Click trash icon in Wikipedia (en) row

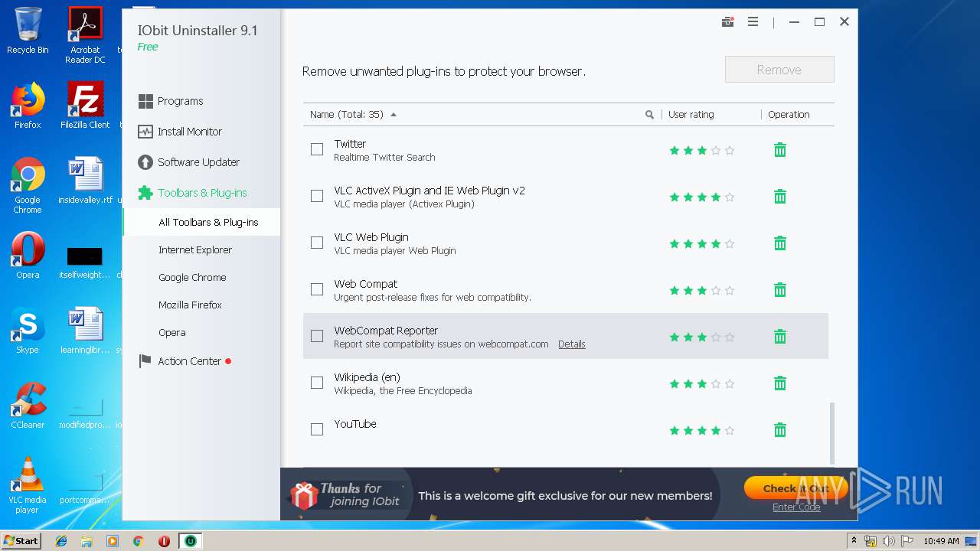click(x=779, y=383)
